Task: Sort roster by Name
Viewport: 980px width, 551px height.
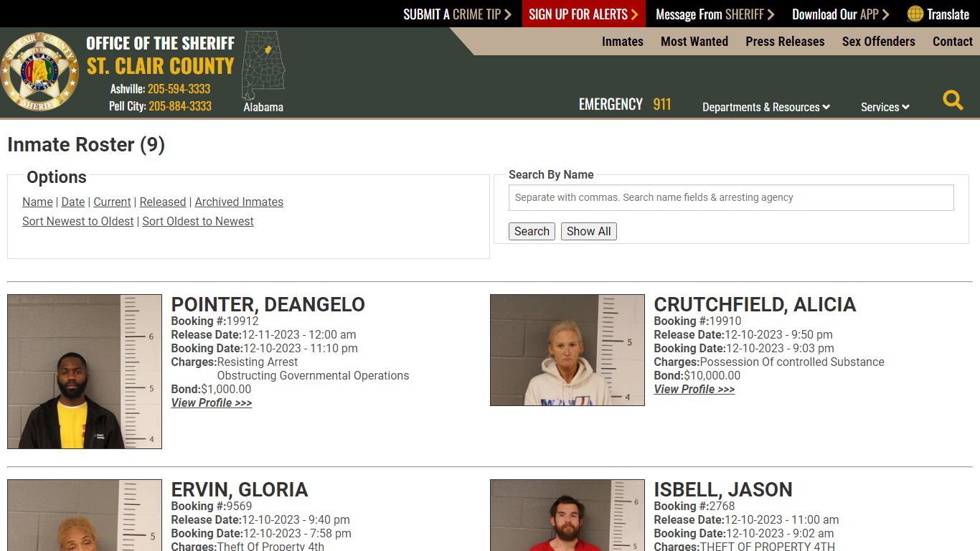Action: pos(37,202)
